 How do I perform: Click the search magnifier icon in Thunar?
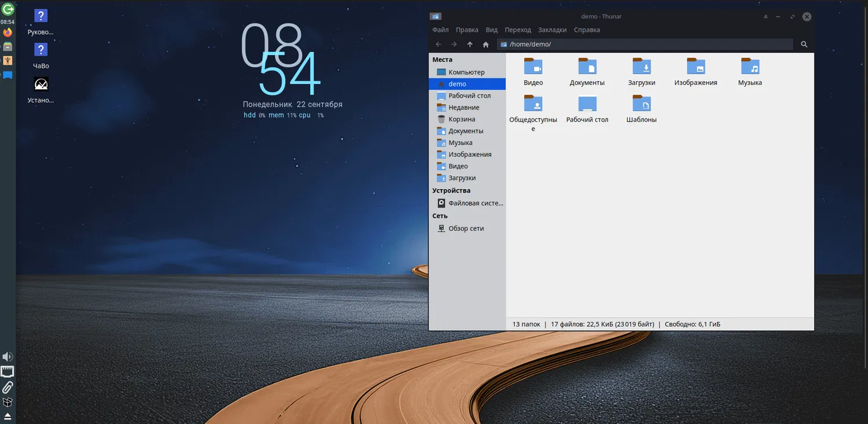click(x=804, y=45)
